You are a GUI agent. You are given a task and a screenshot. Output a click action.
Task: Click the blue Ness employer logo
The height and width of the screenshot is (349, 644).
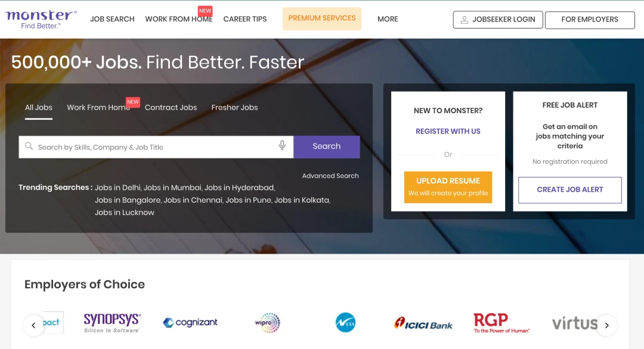coord(345,322)
